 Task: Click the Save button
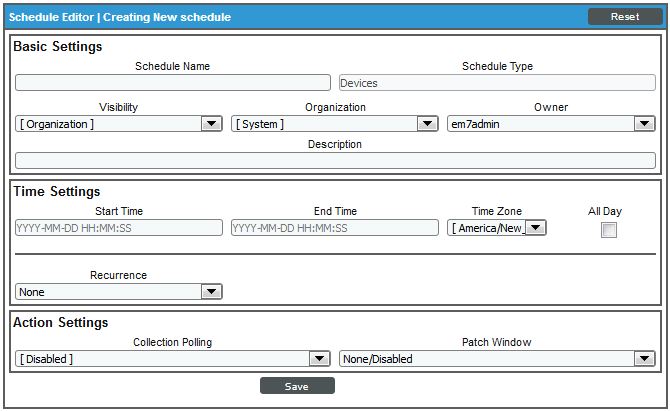click(x=297, y=386)
